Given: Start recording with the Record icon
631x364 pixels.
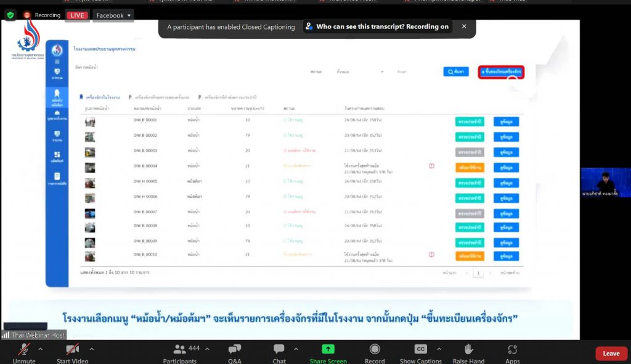Looking at the screenshot, I should tap(374, 350).
